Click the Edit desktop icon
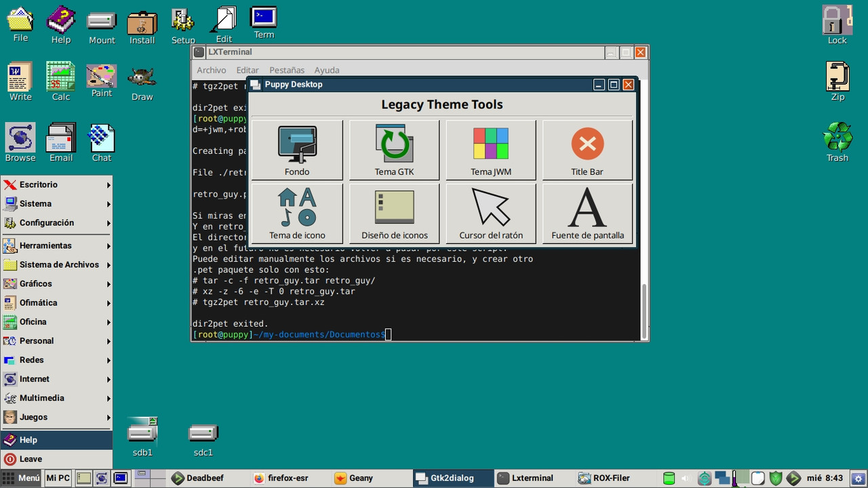The height and width of the screenshot is (488, 868). pos(224,25)
